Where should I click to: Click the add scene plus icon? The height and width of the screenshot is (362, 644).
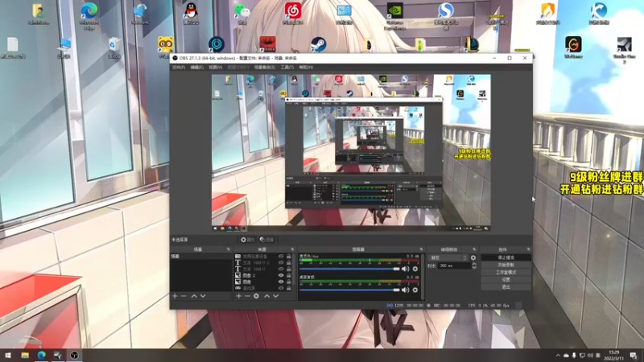175,296
